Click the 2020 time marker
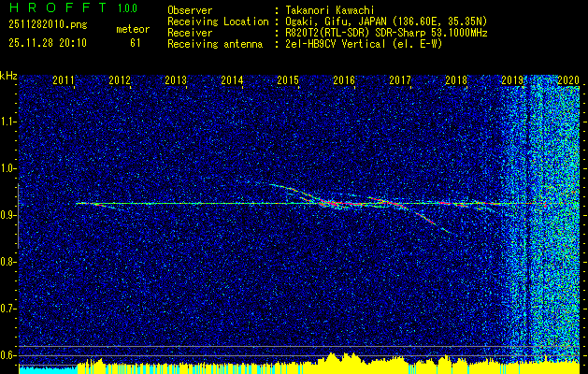Viewport: 588px width, 374px height. [x=569, y=79]
